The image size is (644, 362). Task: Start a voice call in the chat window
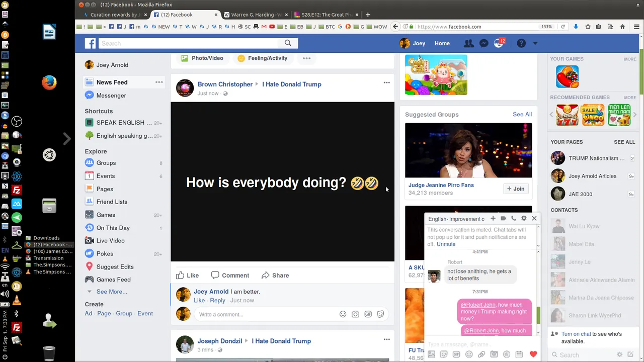513,218
